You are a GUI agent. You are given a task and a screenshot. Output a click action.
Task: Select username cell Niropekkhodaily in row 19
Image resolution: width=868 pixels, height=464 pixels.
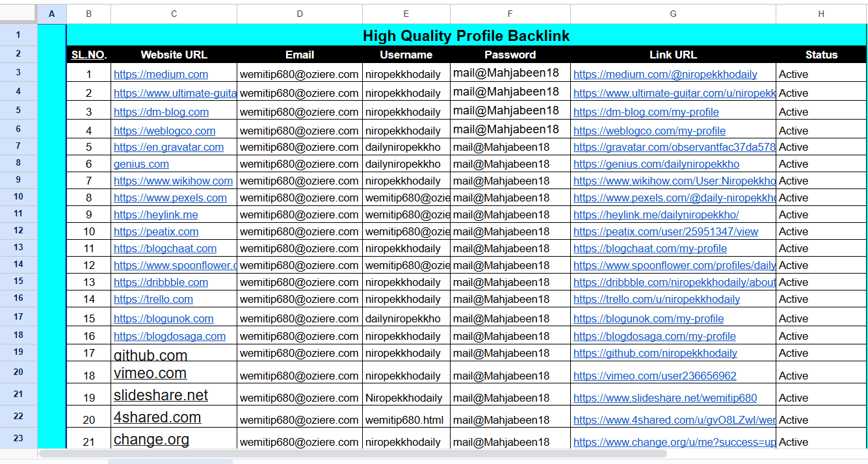406,395
